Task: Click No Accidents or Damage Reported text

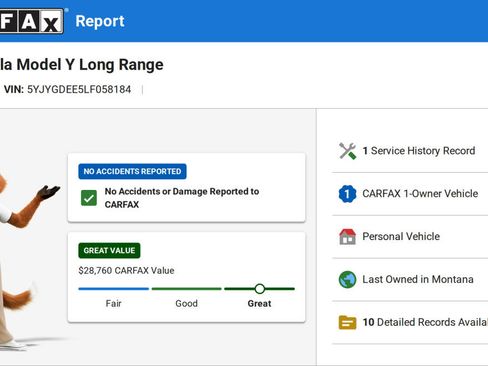Action: coord(182,198)
